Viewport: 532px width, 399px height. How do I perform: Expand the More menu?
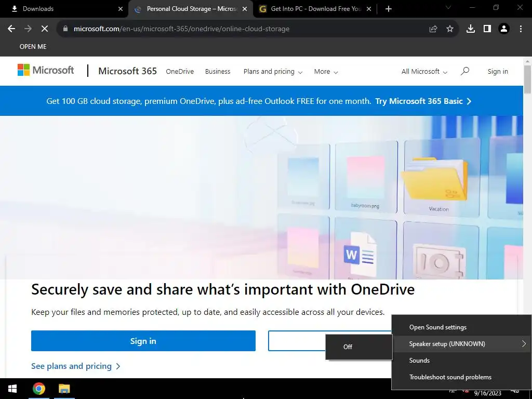point(326,72)
